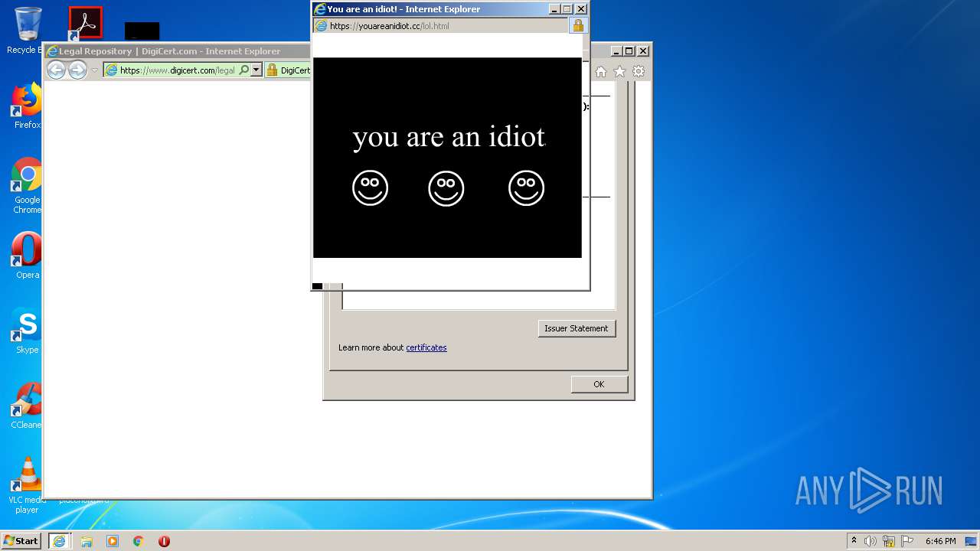
Task: Maximize the Legal Repository Internet Explorer window
Action: pyautogui.click(x=629, y=51)
